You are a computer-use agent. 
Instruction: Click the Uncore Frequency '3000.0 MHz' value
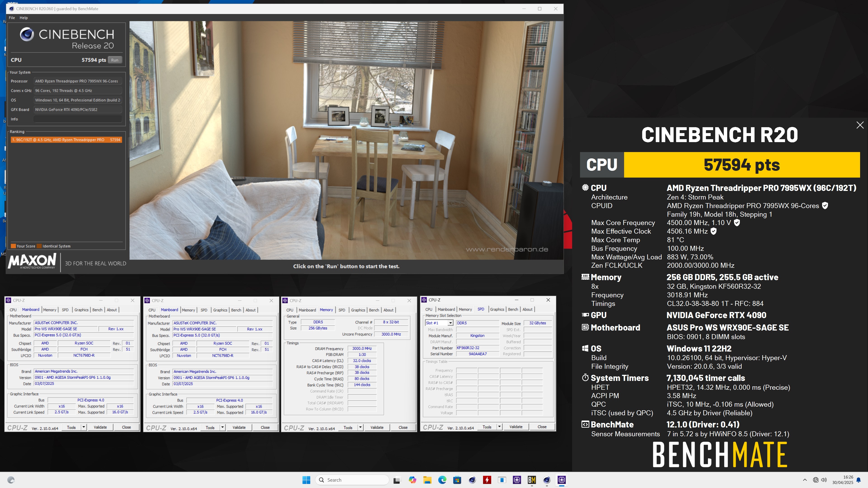click(x=391, y=334)
